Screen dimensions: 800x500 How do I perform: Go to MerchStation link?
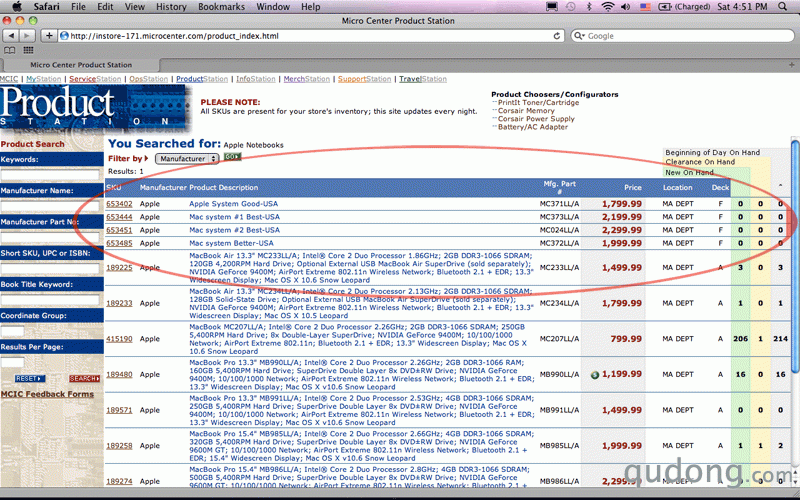coord(307,79)
